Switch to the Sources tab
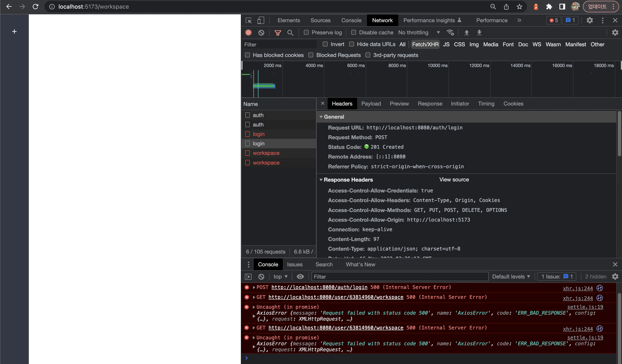 [x=320, y=21]
